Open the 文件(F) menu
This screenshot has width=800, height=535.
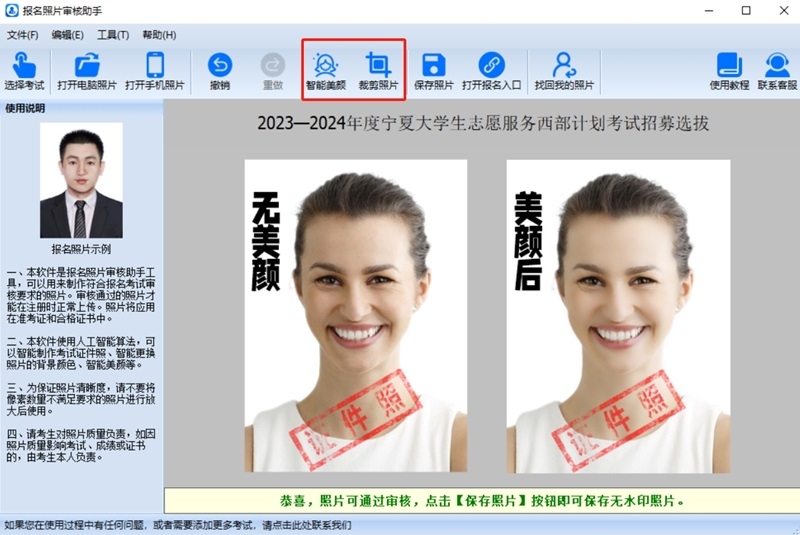coord(22,35)
